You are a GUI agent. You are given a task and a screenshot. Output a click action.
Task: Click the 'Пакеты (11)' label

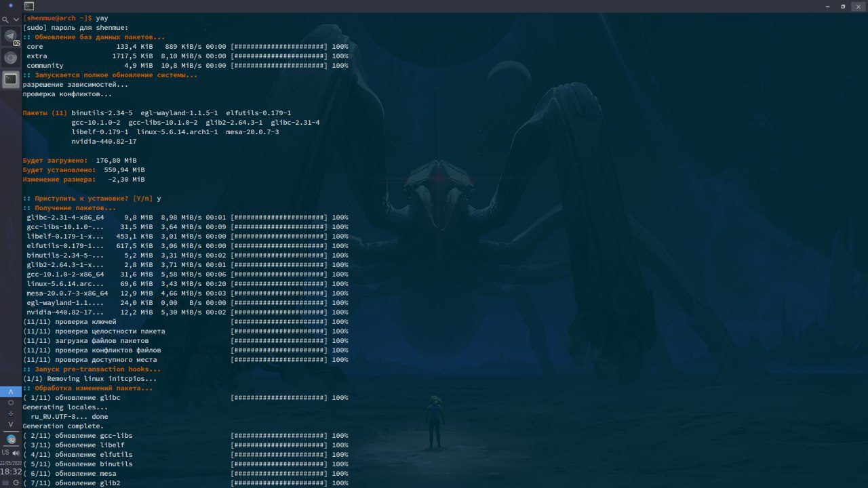(45, 113)
